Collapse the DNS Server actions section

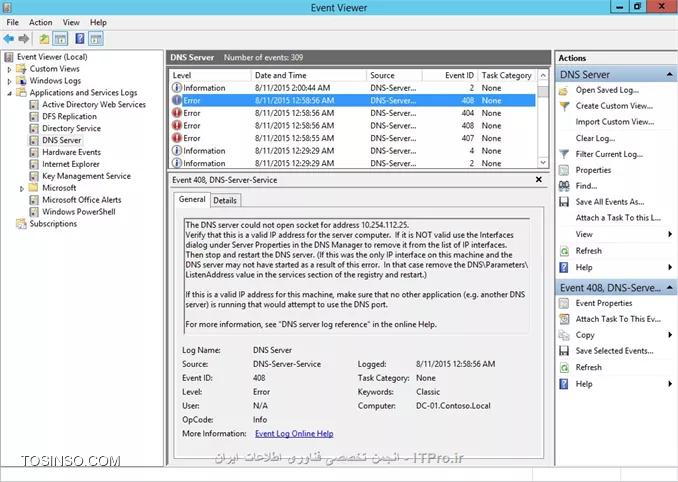(x=669, y=75)
